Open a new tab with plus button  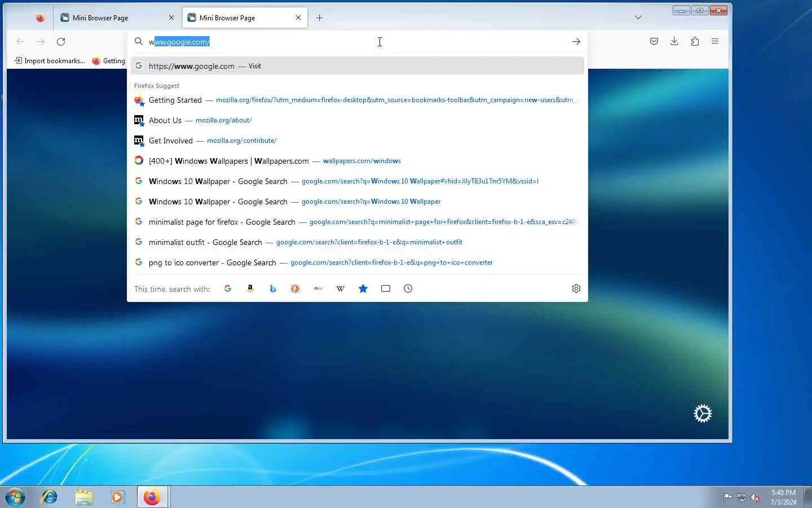[319, 17]
